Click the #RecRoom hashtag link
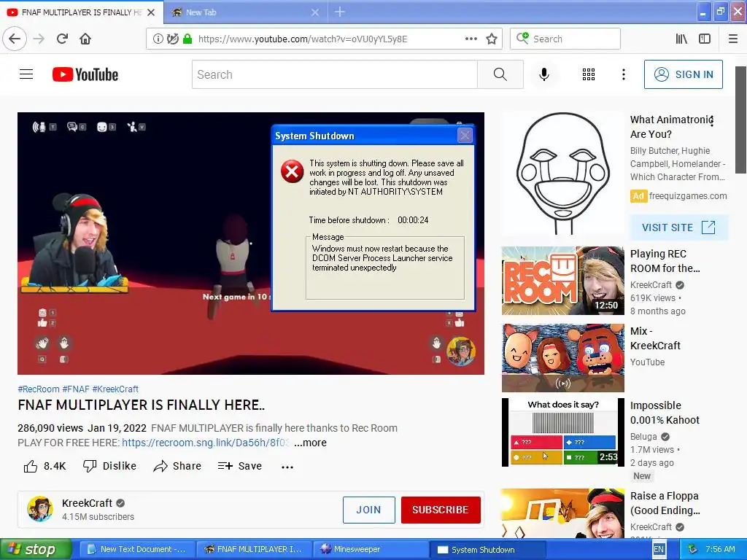Viewport: 747px width, 560px height. pos(39,389)
